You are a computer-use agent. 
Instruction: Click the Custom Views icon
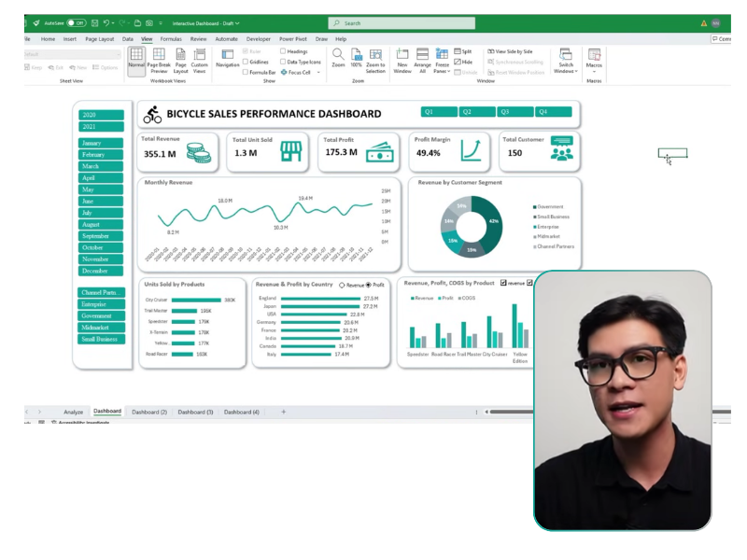coord(199,55)
